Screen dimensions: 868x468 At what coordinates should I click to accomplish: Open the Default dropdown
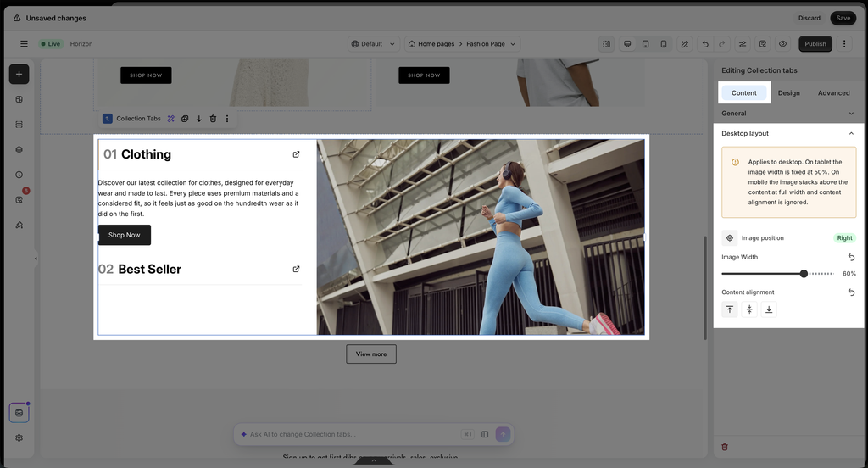pyautogui.click(x=374, y=44)
